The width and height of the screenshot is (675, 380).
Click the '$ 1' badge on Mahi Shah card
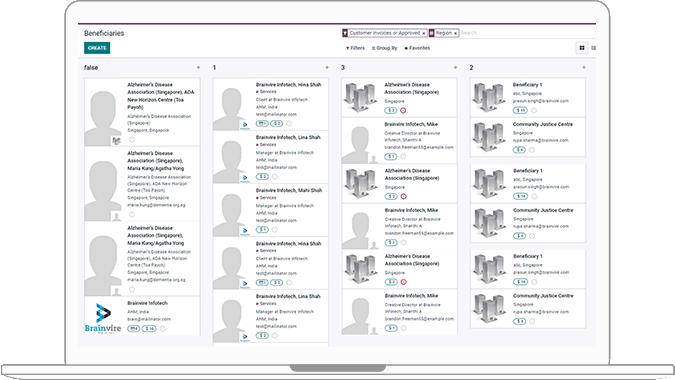coord(262,229)
